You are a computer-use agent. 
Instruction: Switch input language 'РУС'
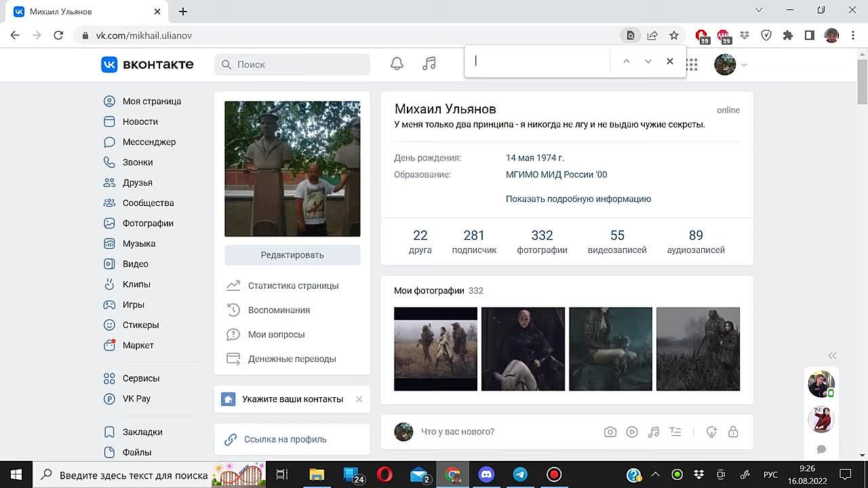point(770,474)
